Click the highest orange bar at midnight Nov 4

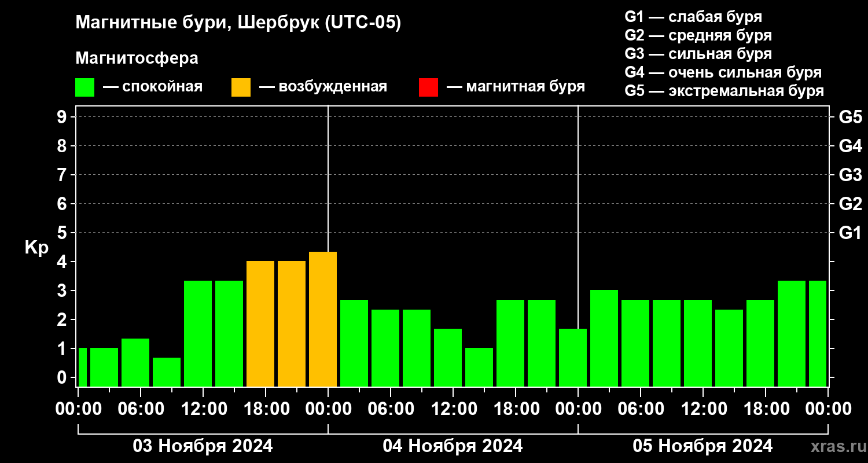click(x=323, y=319)
